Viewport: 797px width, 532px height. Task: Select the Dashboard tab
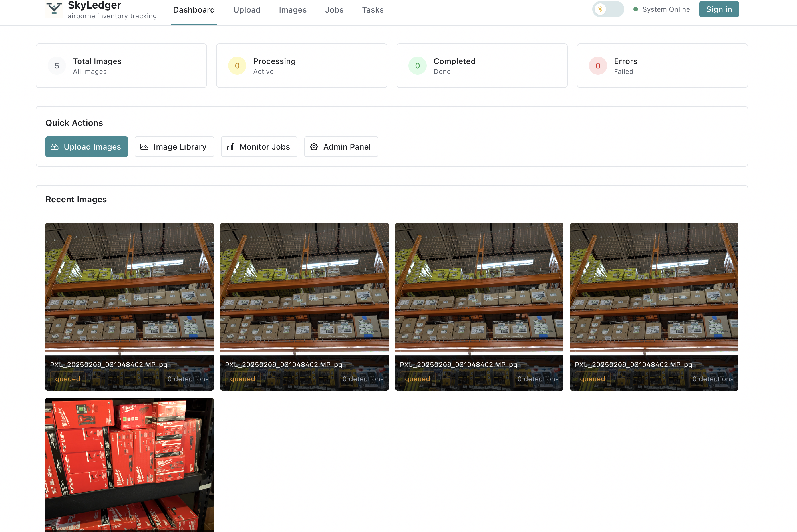(x=194, y=10)
